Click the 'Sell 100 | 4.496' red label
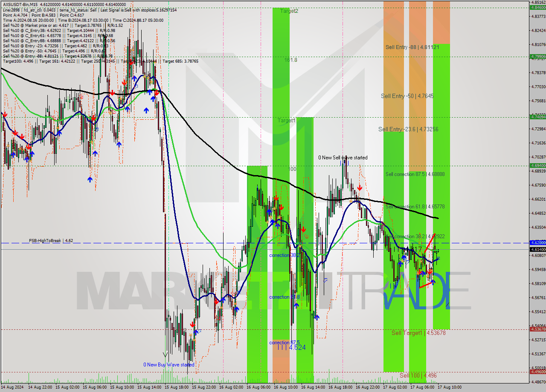Screen dimensions: 546x392 (418, 375)
